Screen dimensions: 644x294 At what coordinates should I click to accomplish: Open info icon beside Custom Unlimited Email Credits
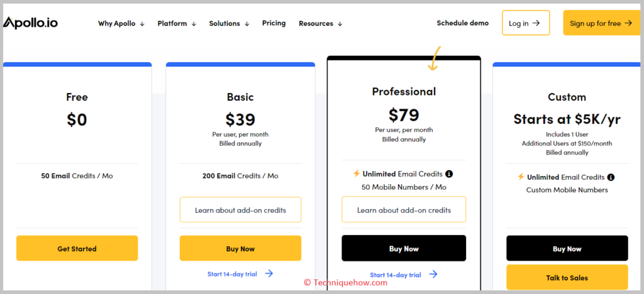611,177
